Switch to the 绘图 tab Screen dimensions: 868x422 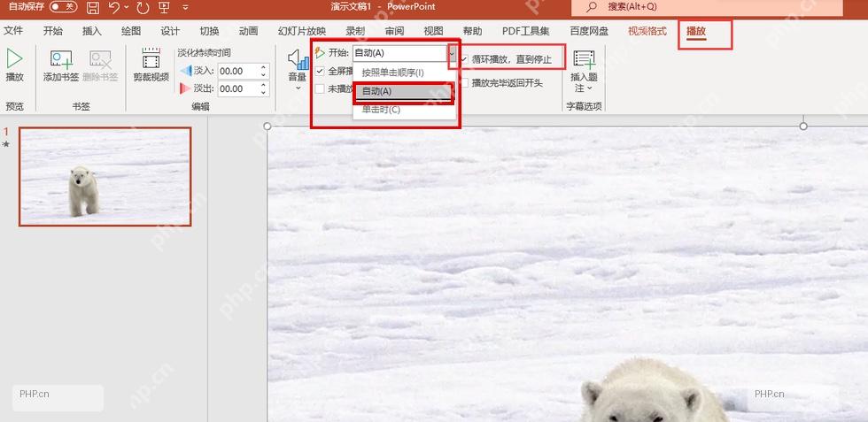coord(131,30)
